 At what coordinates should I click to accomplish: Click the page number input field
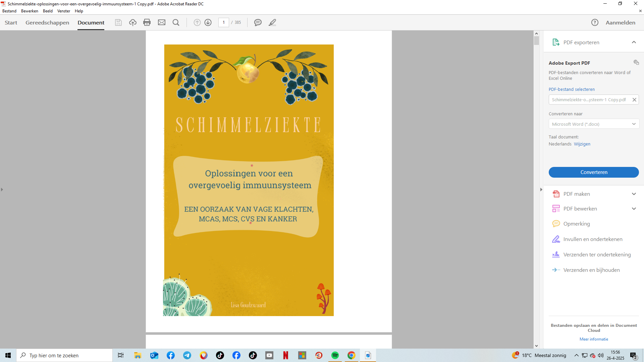224,22
